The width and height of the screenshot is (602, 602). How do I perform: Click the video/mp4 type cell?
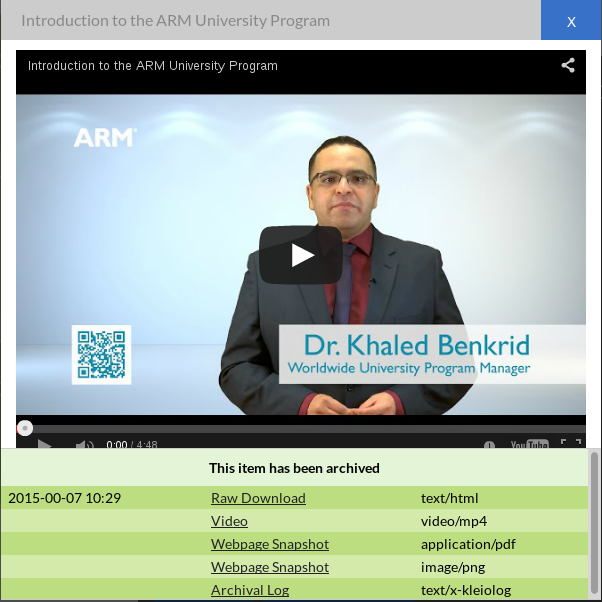tap(454, 521)
